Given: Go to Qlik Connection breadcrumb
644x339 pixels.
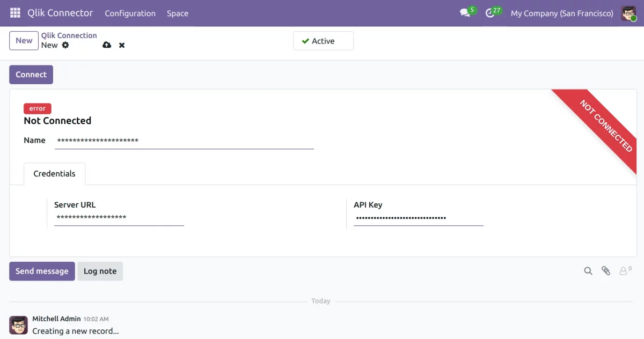Looking at the screenshot, I should [69, 35].
